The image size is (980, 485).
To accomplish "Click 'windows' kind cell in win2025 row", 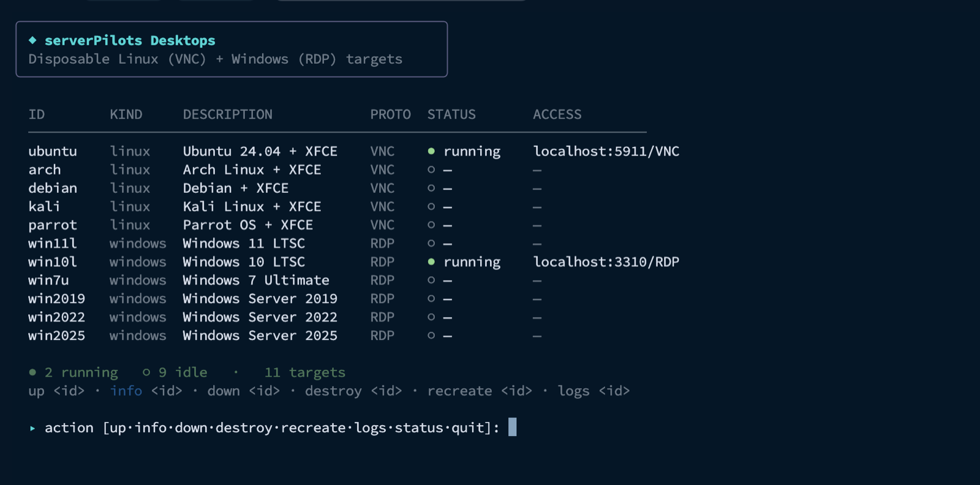I will (138, 336).
